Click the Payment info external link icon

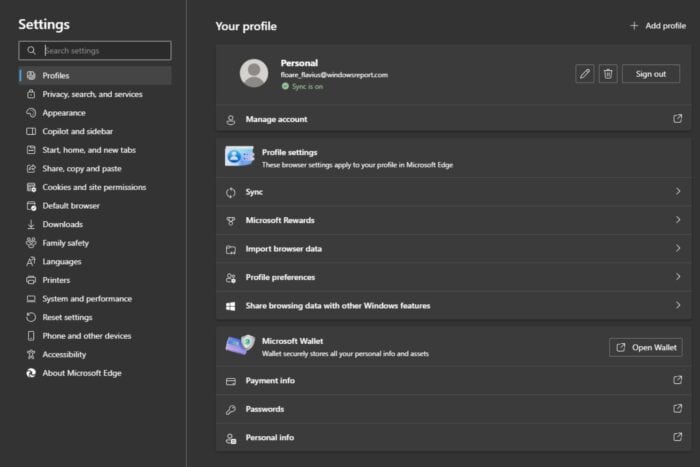click(x=678, y=380)
